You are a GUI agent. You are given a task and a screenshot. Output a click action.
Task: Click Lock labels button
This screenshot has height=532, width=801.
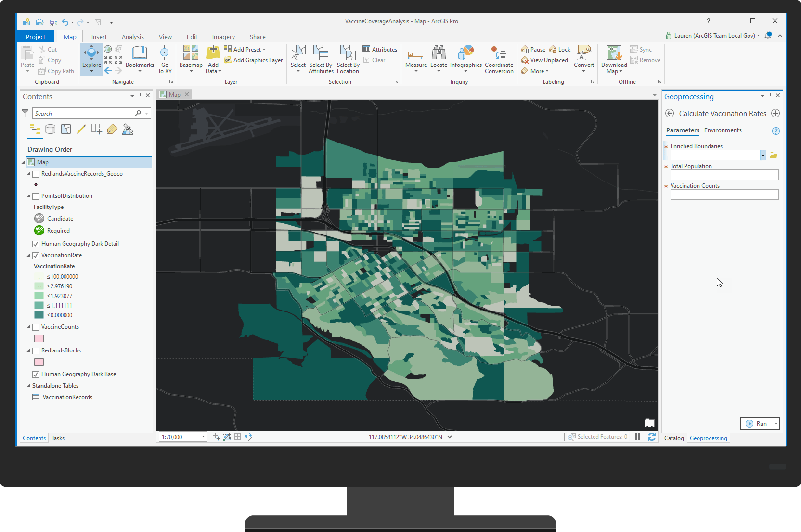point(560,49)
